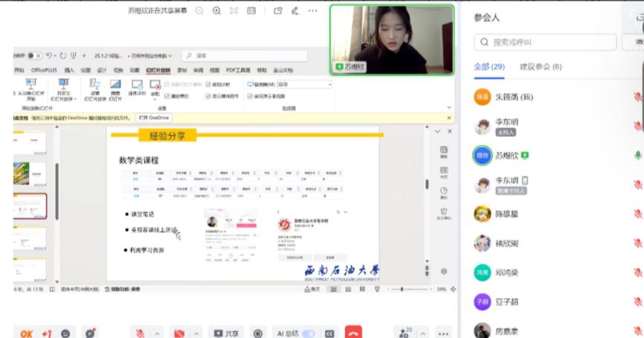Collapse the PowerPoint ribbon chevron

point(449,107)
